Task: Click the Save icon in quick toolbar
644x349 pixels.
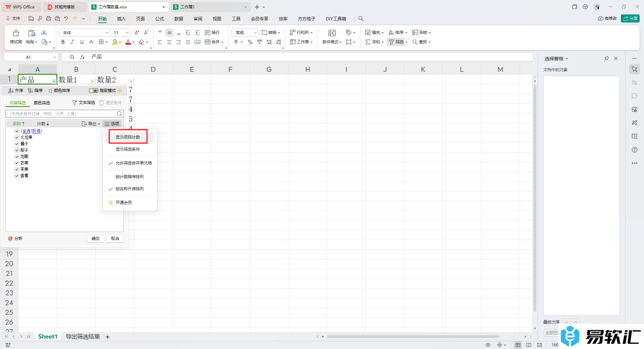Action: click(x=31, y=19)
